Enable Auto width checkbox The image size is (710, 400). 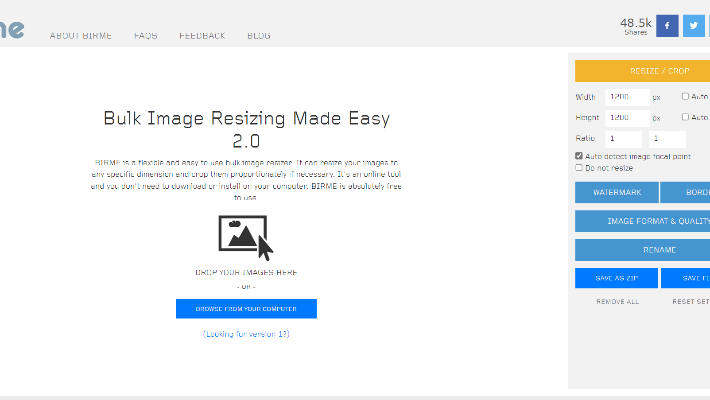685,96
